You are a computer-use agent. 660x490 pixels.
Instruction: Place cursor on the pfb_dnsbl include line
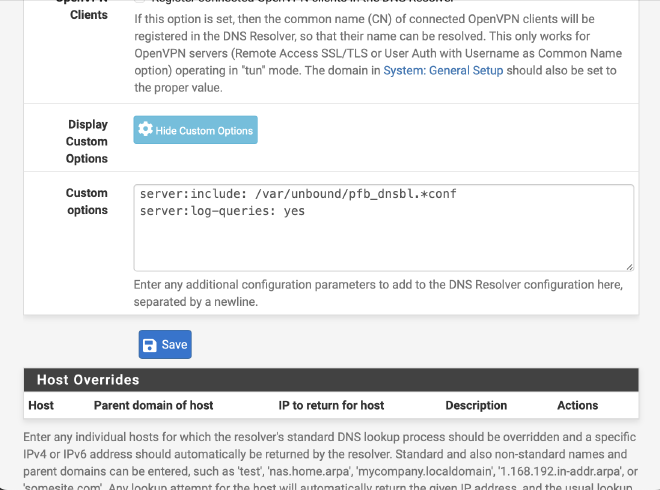pos(298,194)
